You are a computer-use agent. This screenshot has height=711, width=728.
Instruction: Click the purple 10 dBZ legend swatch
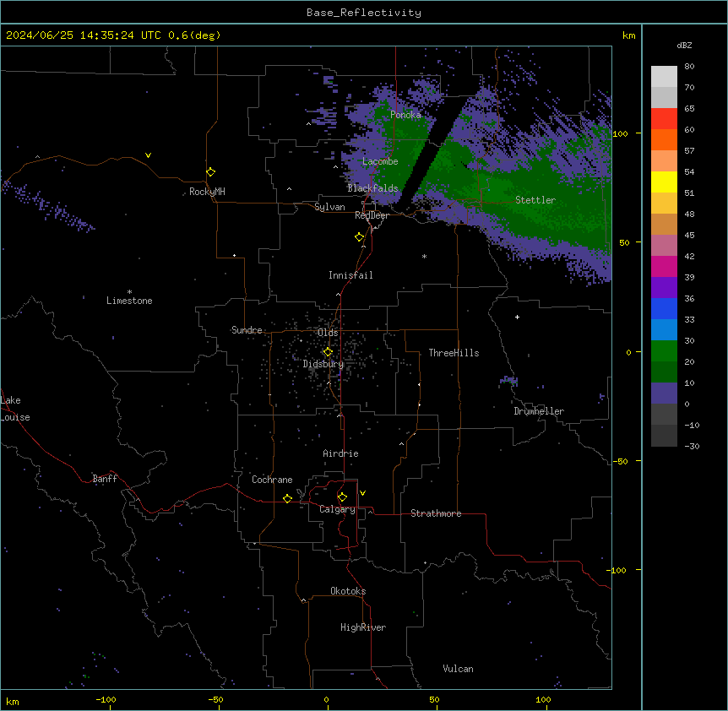point(664,393)
